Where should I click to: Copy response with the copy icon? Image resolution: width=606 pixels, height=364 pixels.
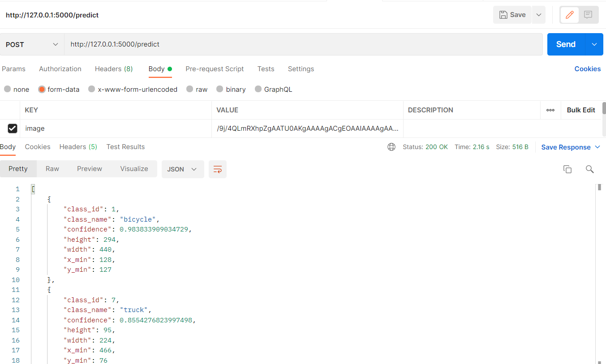point(567,169)
